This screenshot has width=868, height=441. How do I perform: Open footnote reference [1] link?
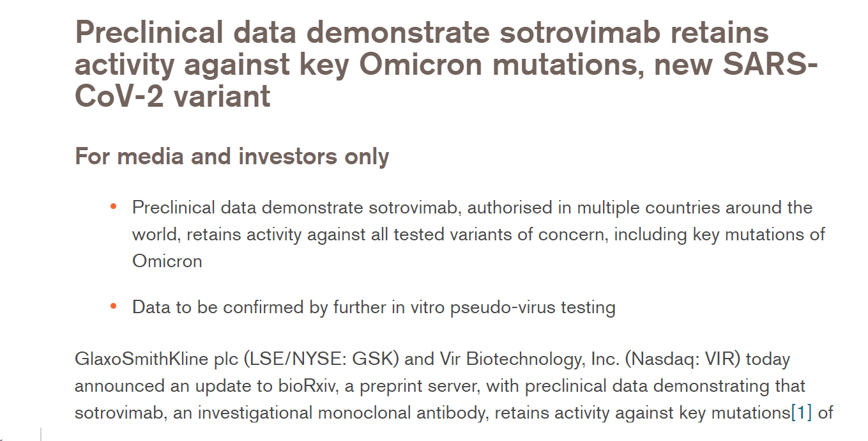pos(802,413)
